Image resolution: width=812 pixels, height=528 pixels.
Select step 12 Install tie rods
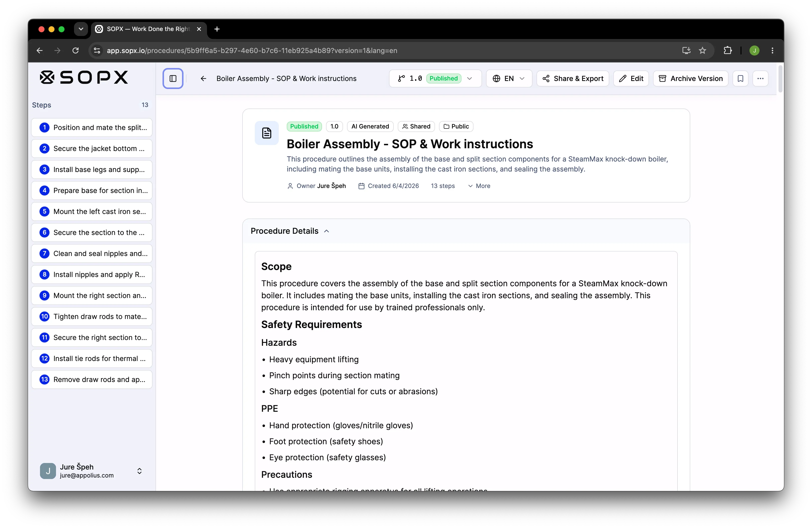(92, 358)
